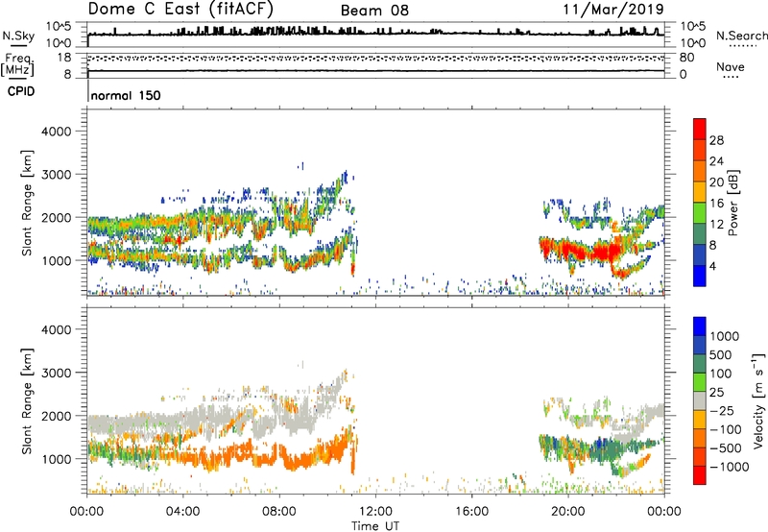Screen dimensions: 768x532
Task: Click the '1000' positive velocity scale value
Action: click(725, 336)
